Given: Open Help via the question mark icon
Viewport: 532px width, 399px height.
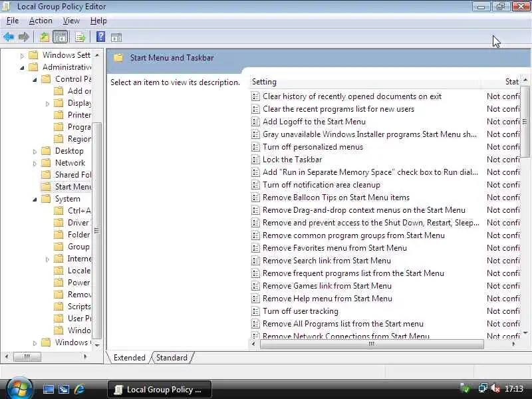Looking at the screenshot, I should point(100,37).
